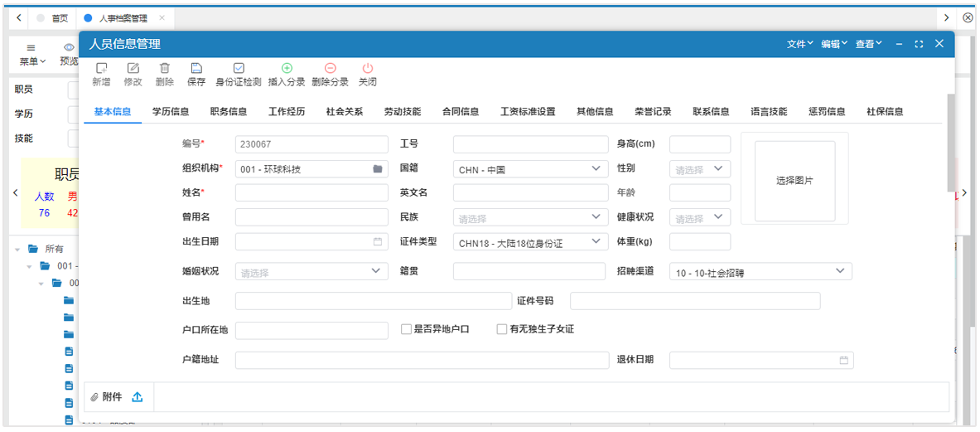This screenshot has height=432, width=980.
Task: Switch to the 学历信息 tab
Action: 171,112
